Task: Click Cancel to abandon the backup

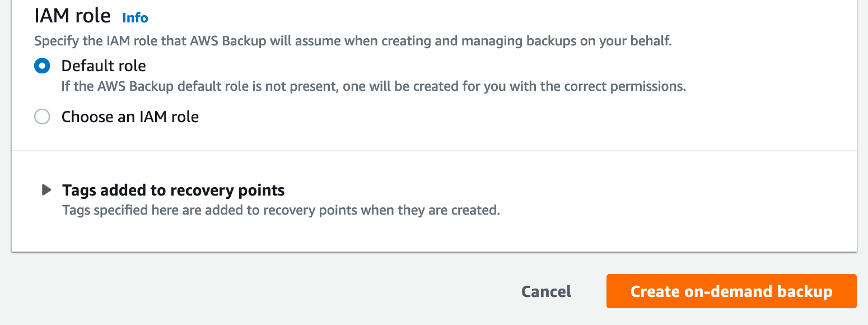Action: [545, 291]
